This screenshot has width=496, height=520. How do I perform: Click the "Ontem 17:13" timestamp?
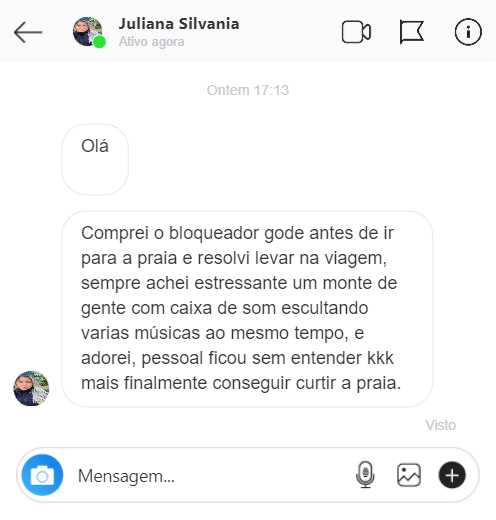tap(248, 90)
